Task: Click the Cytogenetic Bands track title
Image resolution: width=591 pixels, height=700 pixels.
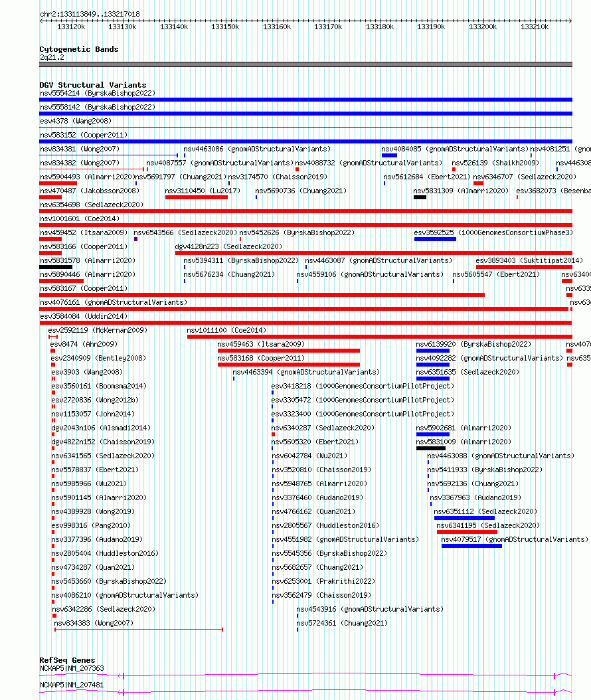Action: tap(79, 49)
